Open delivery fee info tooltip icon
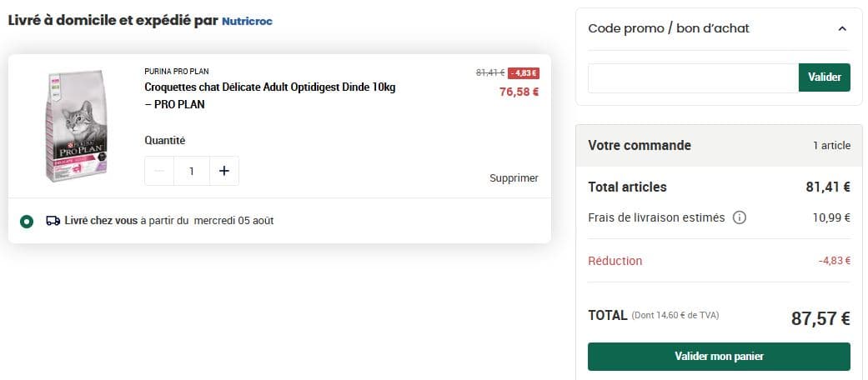The height and width of the screenshot is (380, 868). (739, 218)
